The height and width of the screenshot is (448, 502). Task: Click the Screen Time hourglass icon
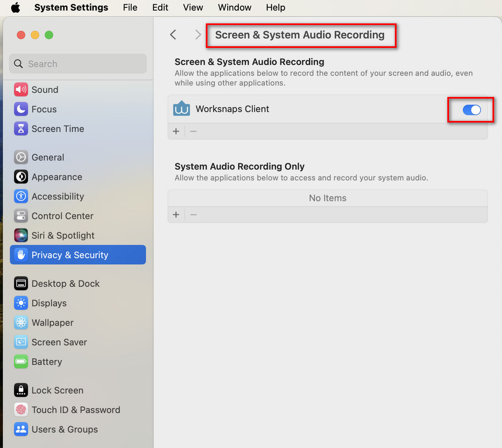tap(21, 129)
